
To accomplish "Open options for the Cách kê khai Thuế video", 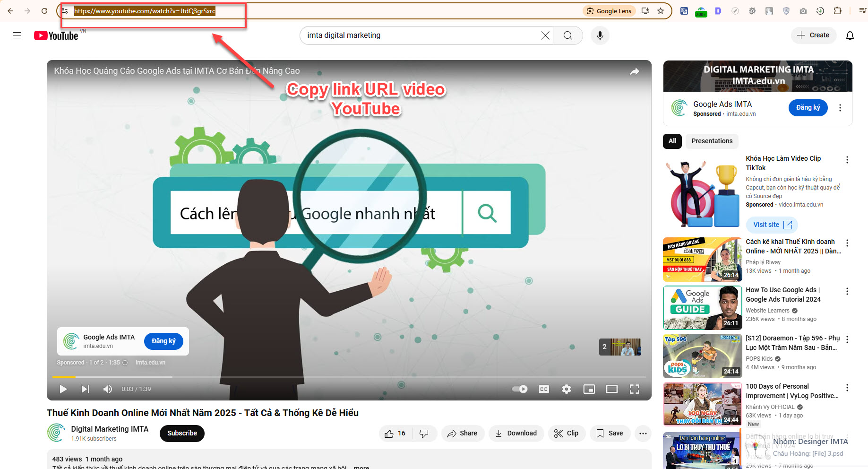I will point(847,243).
